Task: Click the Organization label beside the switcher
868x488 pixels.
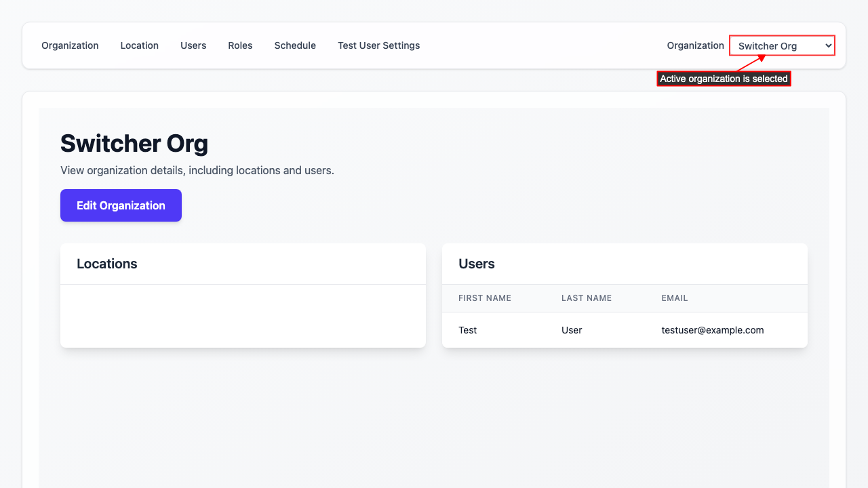Action: (695, 45)
